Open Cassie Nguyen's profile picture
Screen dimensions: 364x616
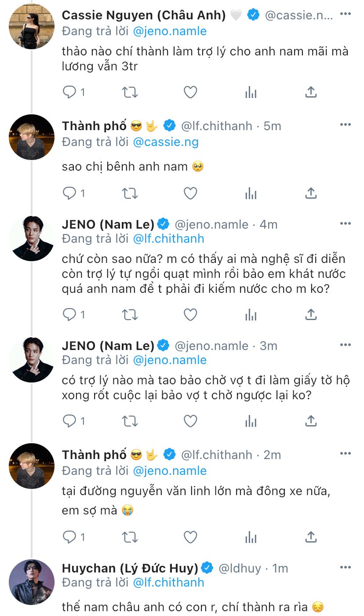tap(32, 26)
